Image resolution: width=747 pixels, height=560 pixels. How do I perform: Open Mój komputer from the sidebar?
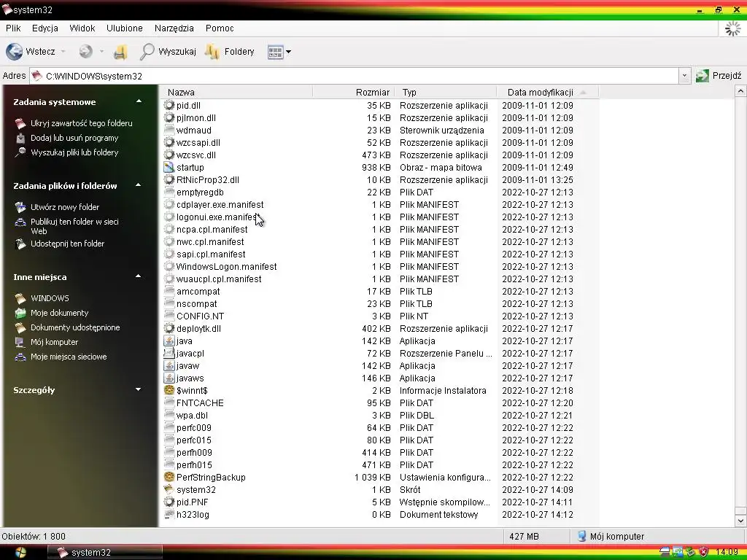[x=54, y=343]
